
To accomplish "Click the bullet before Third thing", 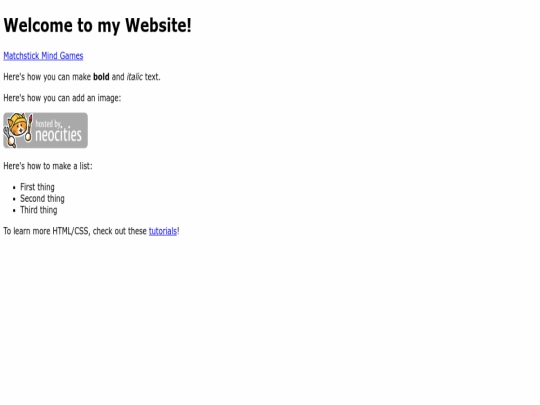I will (14, 211).
